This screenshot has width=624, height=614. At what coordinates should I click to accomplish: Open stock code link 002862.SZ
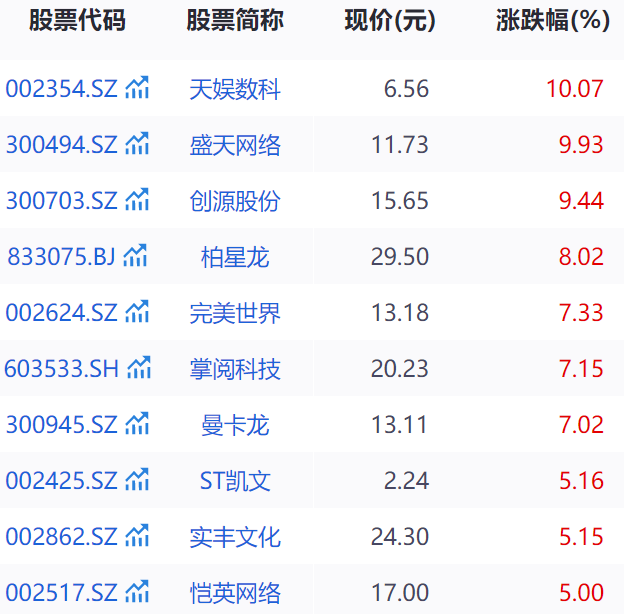point(62,537)
